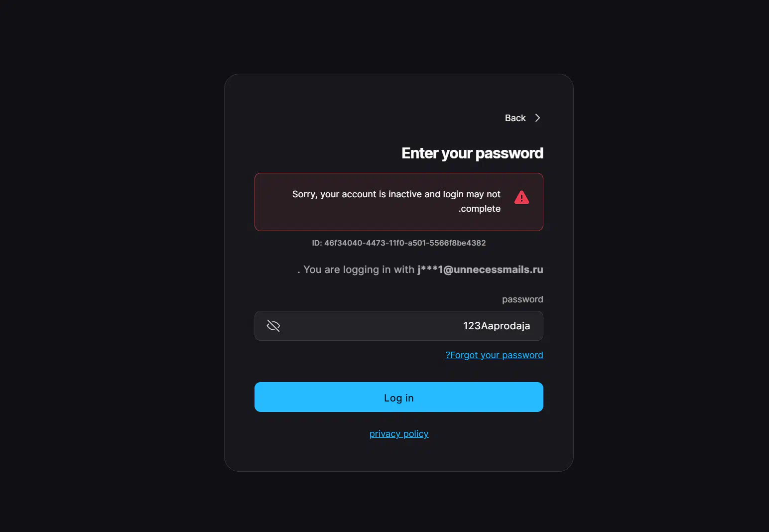Image resolution: width=769 pixels, height=532 pixels.
Task: Click the 'ID:' prefix under the alert
Action: [317, 243]
